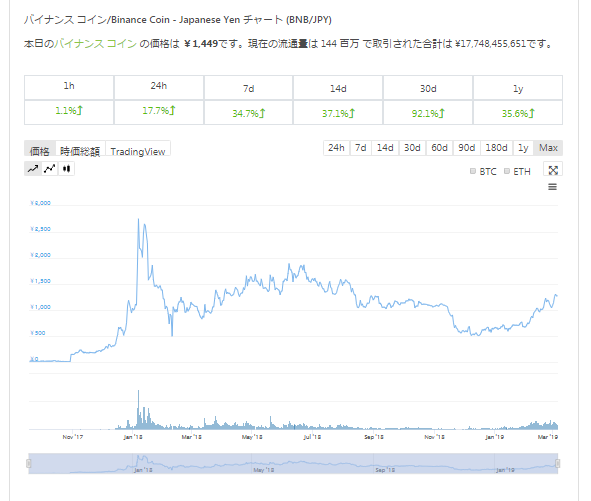The width and height of the screenshot is (591, 501).
Task: Click the 1y change value 35.6%
Action: pos(518,113)
